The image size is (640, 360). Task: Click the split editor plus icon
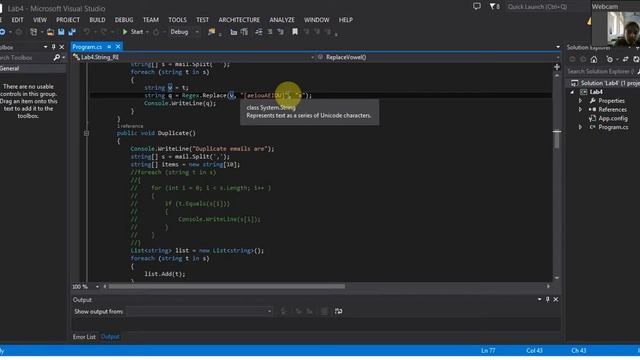point(557,67)
